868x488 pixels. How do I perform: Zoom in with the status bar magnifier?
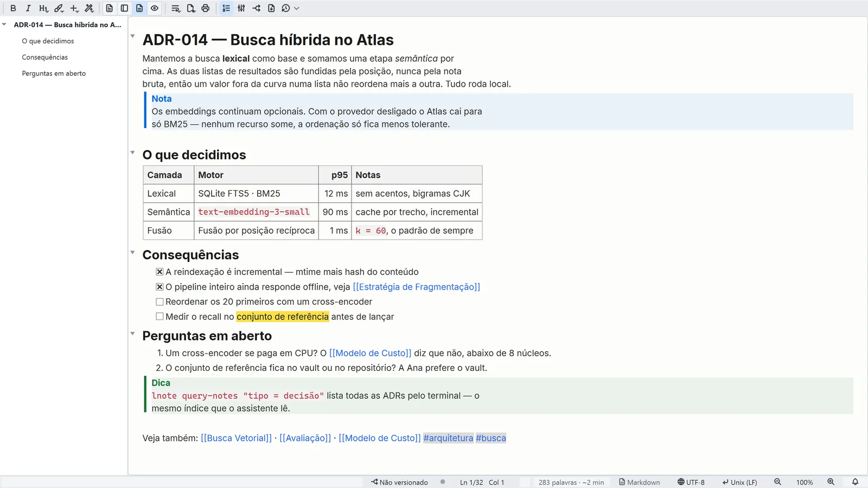coord(831,482)
